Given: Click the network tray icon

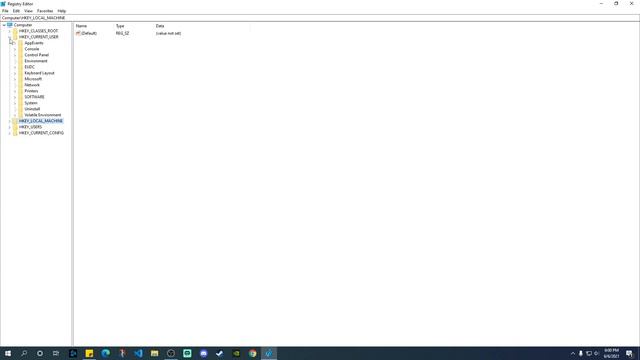Looking at the screenshot, I should pyautogui.click(x=589, y=353).
